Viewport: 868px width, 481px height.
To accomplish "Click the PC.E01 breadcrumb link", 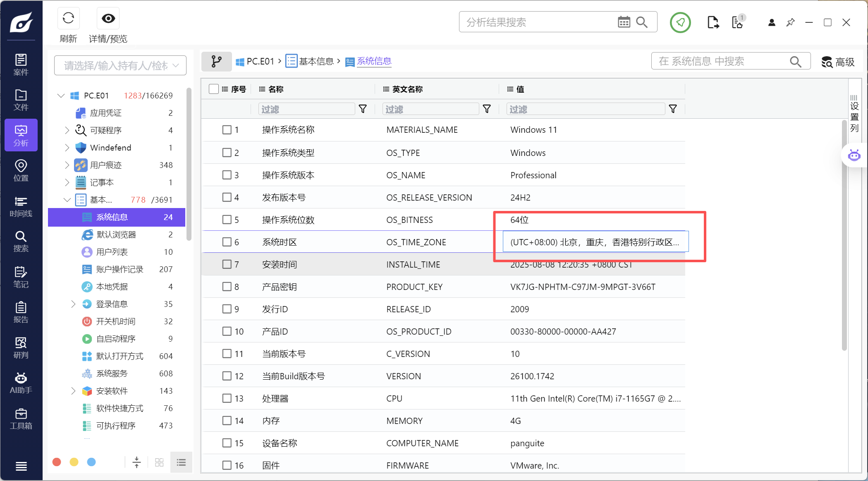I will [x=255, y=62].
